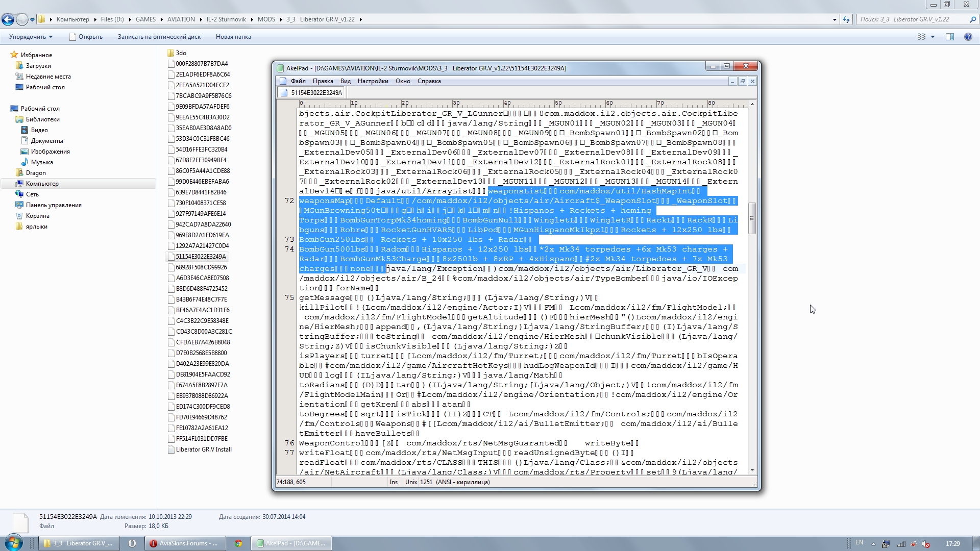980x551 pixels.
Task: Open Chrome from the taskbar
Action: click(x=238, y=543)
